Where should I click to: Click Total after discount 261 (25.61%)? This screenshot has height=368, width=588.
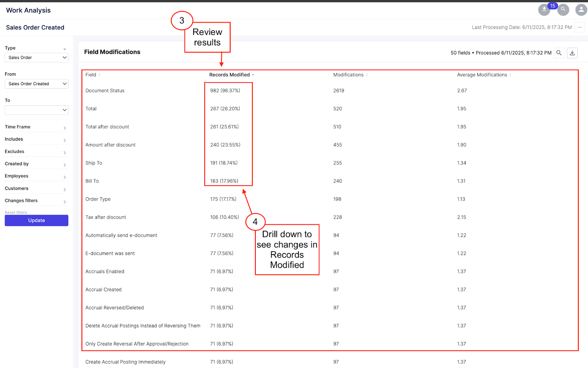pos(224,127)
